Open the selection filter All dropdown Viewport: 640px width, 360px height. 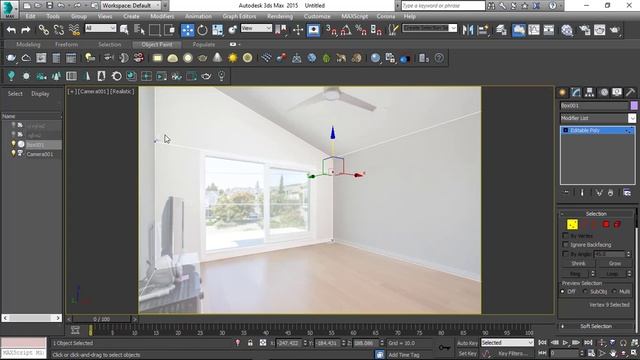pos(100,28)
